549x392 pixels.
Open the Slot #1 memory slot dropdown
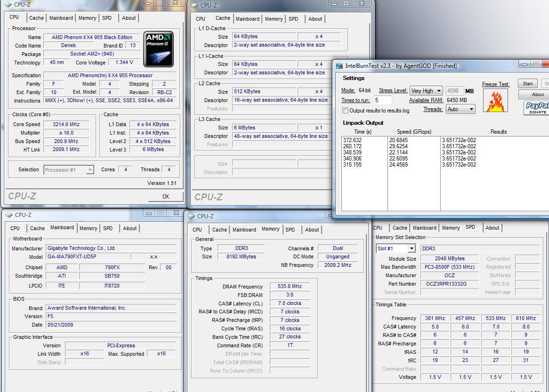[x=396, y=248]
